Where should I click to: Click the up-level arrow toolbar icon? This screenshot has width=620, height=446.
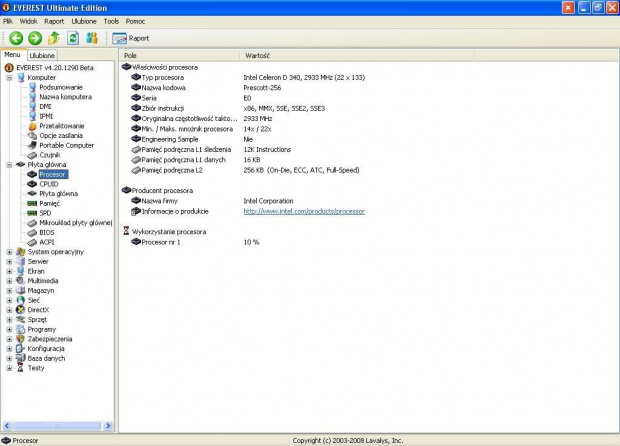click(54, 38)
